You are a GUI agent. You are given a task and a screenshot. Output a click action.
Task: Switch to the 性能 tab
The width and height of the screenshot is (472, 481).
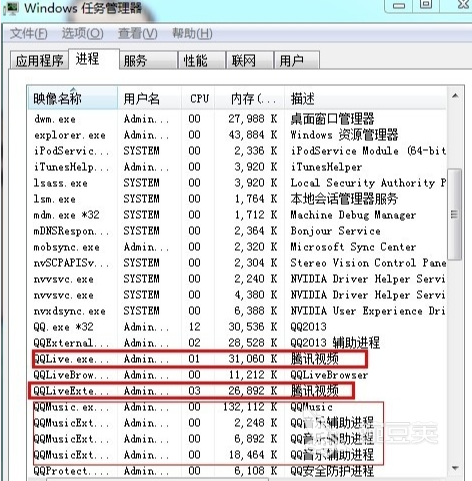(202, 60)
